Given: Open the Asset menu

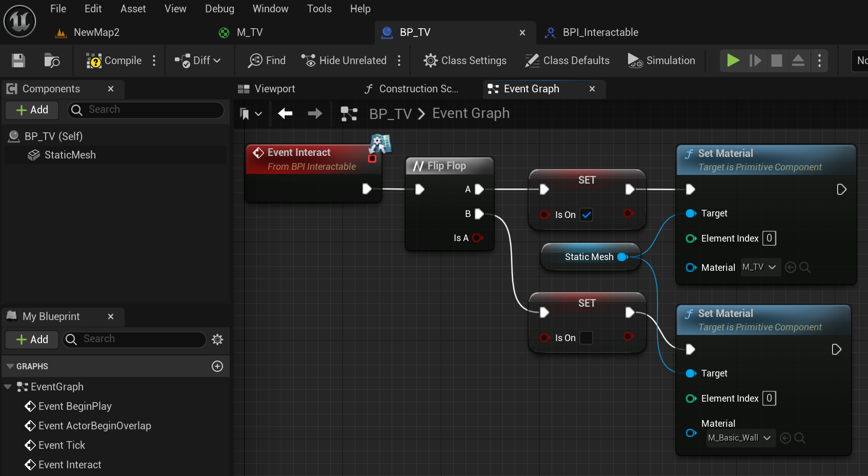Looking at the screenshot, I should (133, 9).
